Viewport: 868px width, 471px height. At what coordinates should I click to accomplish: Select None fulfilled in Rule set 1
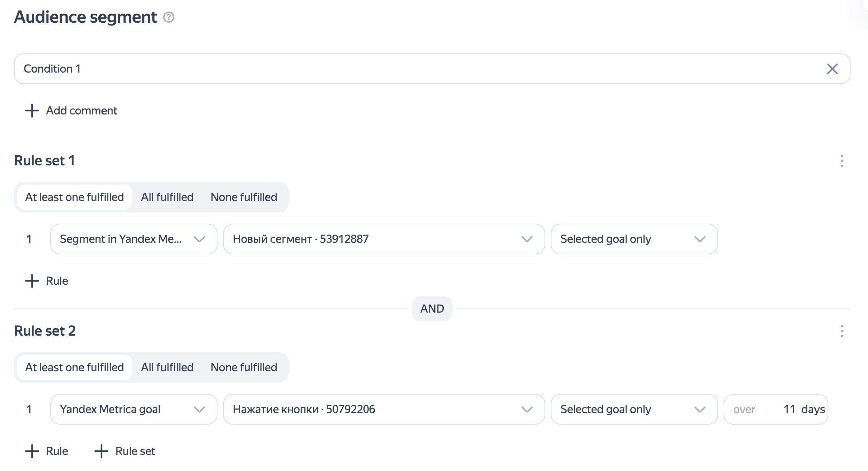click(244, 197)
